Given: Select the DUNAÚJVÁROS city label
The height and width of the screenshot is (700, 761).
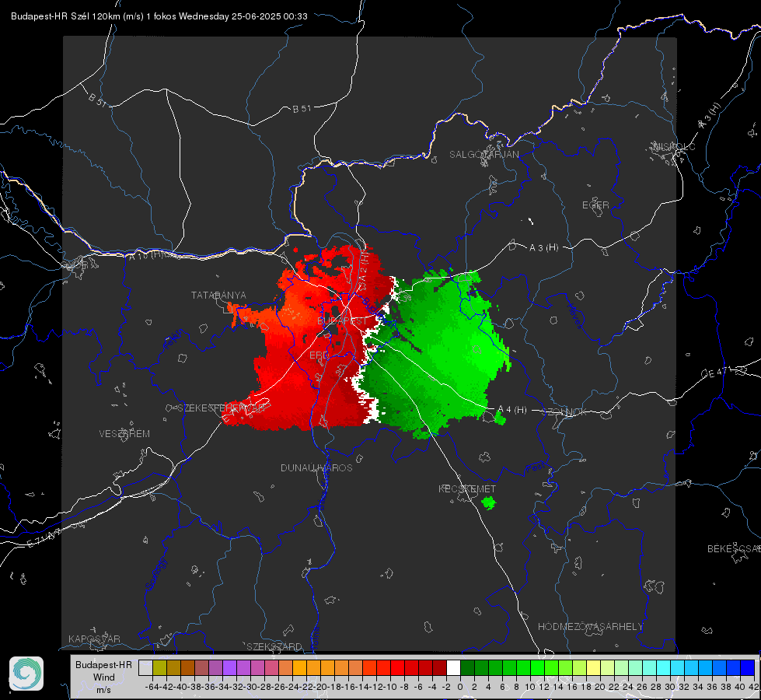Looking at the screenshot, I should point(316,467).
